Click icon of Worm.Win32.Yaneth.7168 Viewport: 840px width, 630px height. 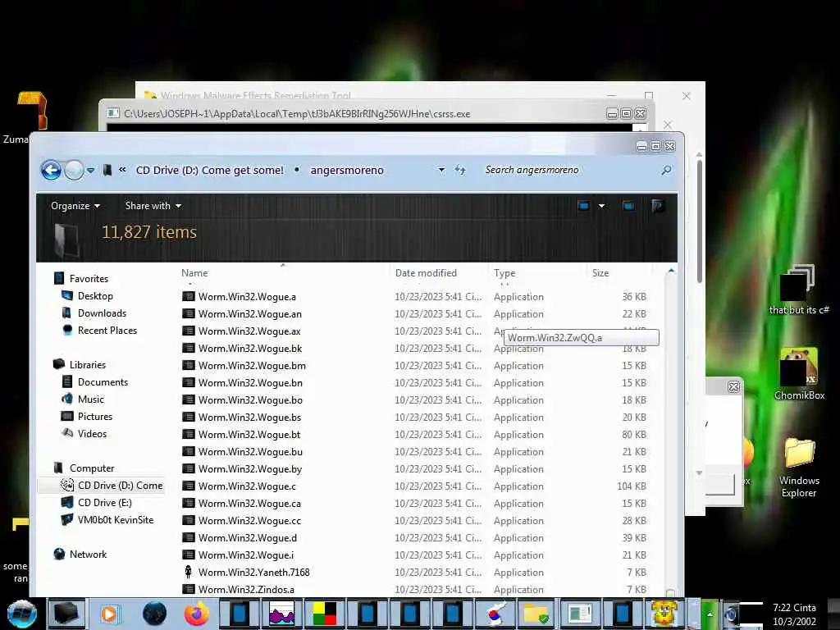(188, 572)
